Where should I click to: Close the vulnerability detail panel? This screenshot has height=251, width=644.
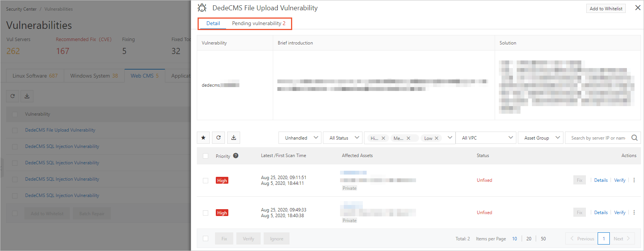coord(638,8)
